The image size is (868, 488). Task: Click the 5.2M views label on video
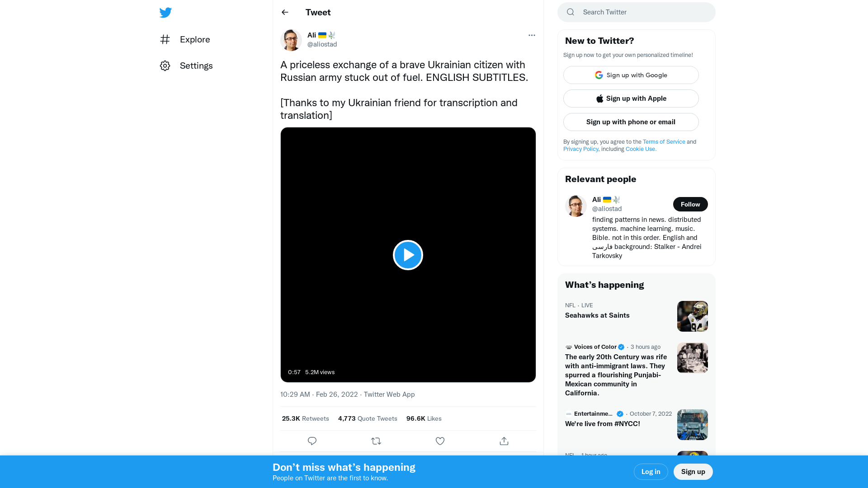point(320,372)
